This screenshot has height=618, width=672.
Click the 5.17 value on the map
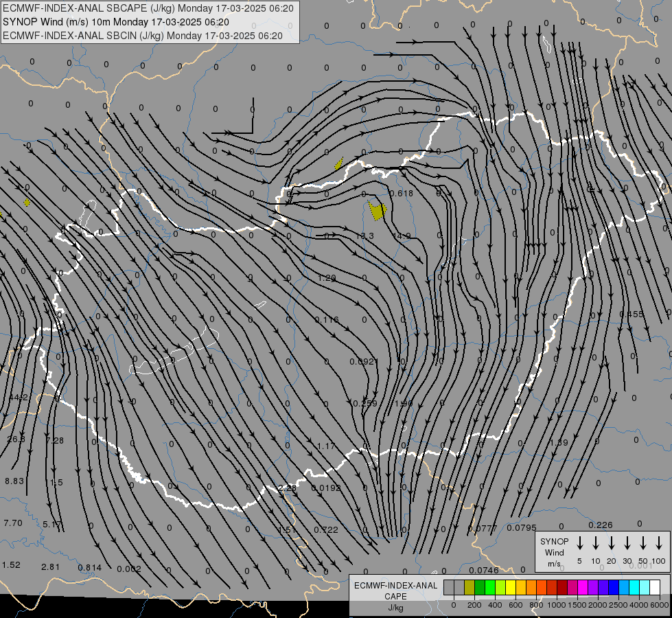tap(52, 524)
